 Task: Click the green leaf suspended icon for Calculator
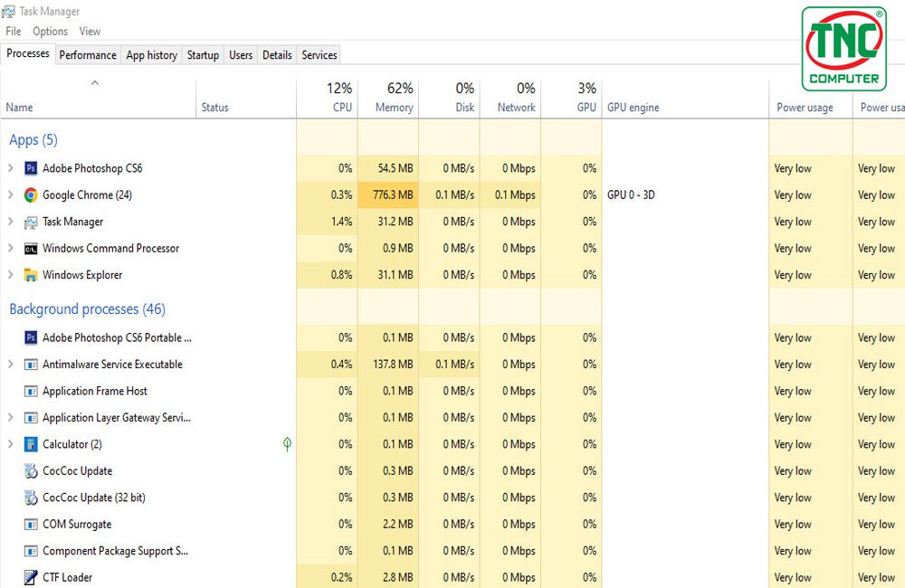click(287, 444)
